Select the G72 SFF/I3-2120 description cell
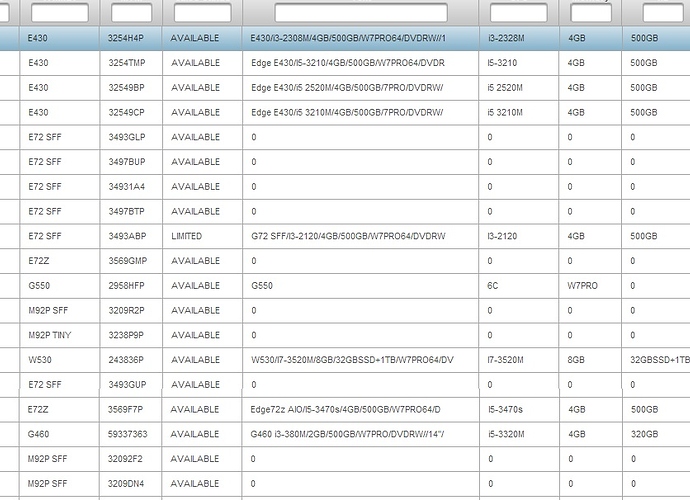Image resolution: width=690 pixels, height=500 pixels. click(348, 236)
